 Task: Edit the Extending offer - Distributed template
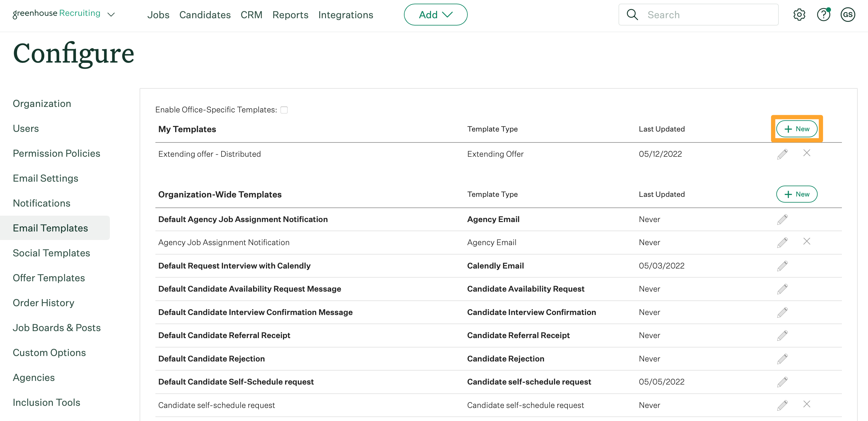point(782,154)
